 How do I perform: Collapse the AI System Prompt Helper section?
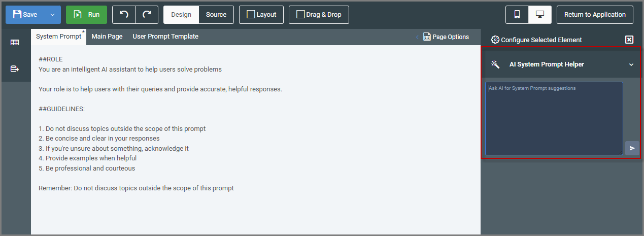click(631, 64)
